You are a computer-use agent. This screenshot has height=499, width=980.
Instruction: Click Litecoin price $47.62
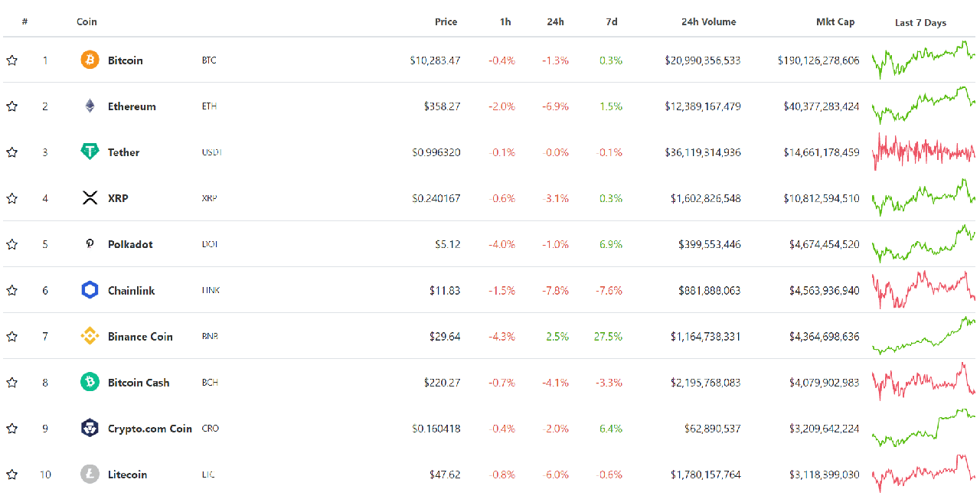pyautogui.click(x=445, y=475)
